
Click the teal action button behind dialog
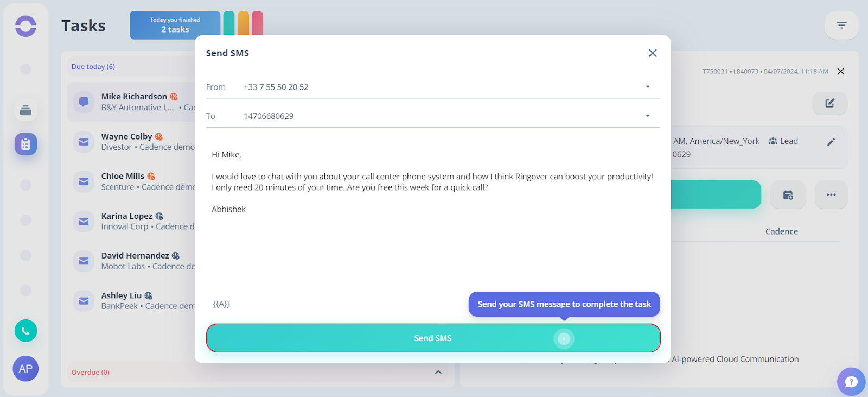[716, 194]
